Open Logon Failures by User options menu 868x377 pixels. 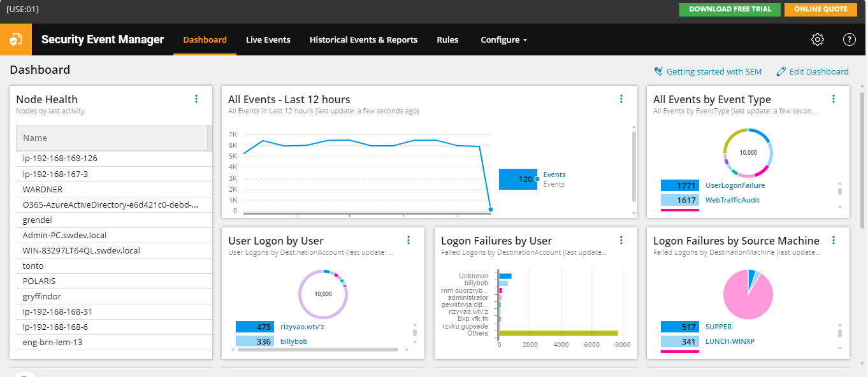(621, 240)
